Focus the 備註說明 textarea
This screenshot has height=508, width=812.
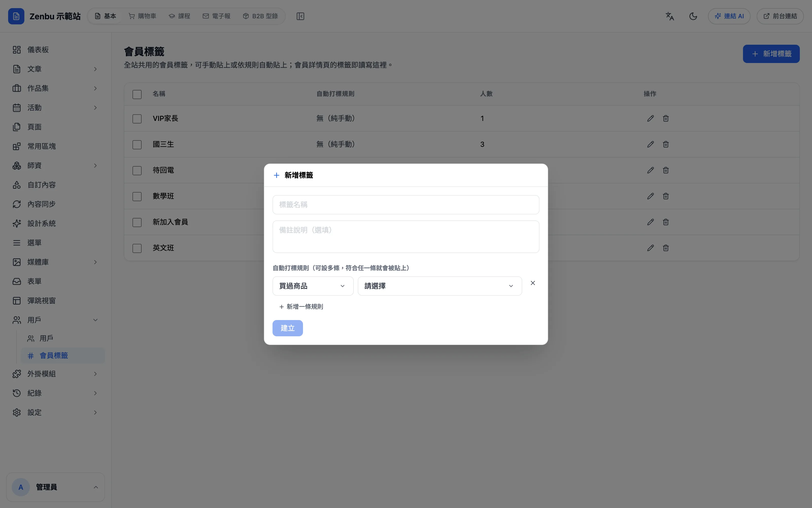point(406,236)
